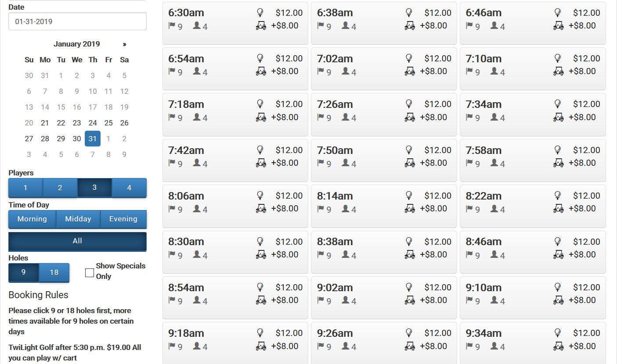This screenshot has height=364, width=617.
Task: Click the All time of day button
Action: click(x=77, y=241)
